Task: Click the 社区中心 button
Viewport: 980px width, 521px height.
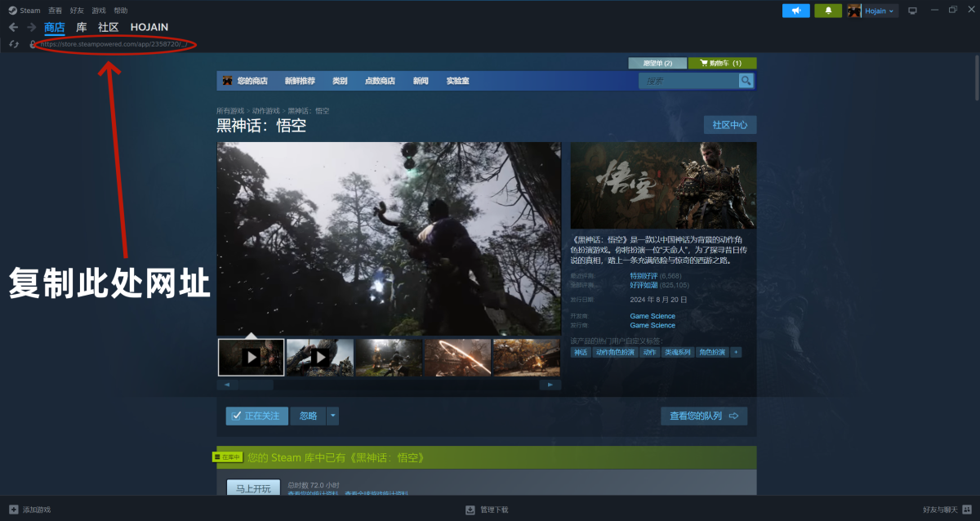Action: pos(730,125)
